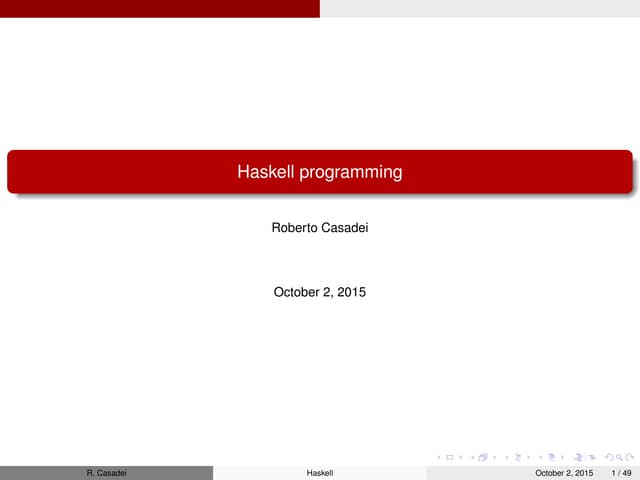The image size is (640, 480).
Task: Click the subsection navigation icon
Action: click(x=519, y=457)
